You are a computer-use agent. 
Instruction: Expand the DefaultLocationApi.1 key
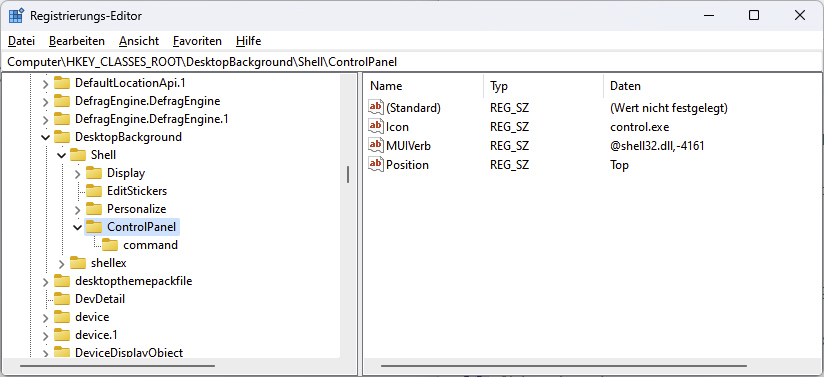(46, 84)
